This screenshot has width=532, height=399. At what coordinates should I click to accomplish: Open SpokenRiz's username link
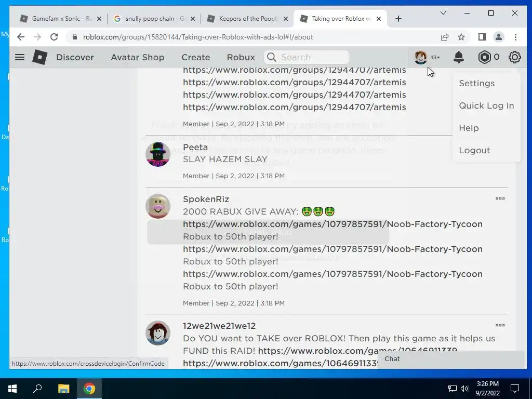tap(206, 199)
